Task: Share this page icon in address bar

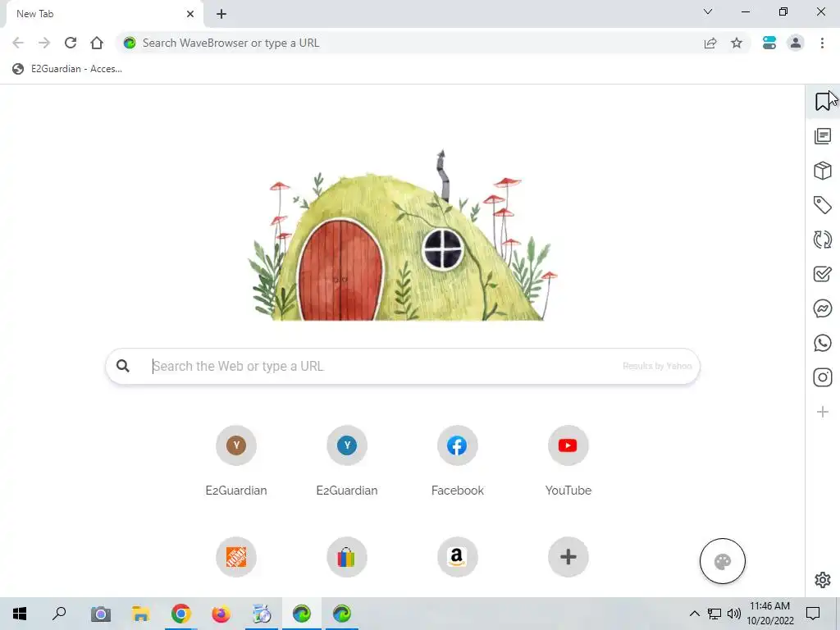Action: [710, 43]
